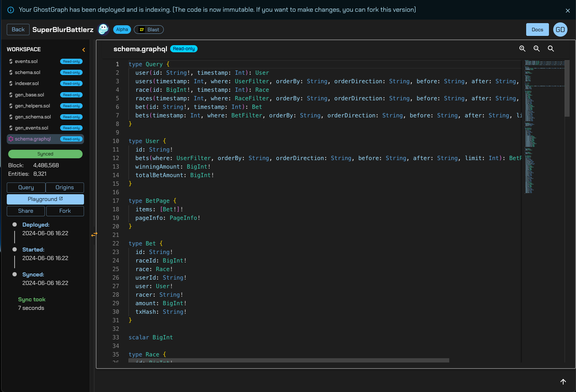
Task: Click the scroll-to-top arrow
Action: click(563, 382)
